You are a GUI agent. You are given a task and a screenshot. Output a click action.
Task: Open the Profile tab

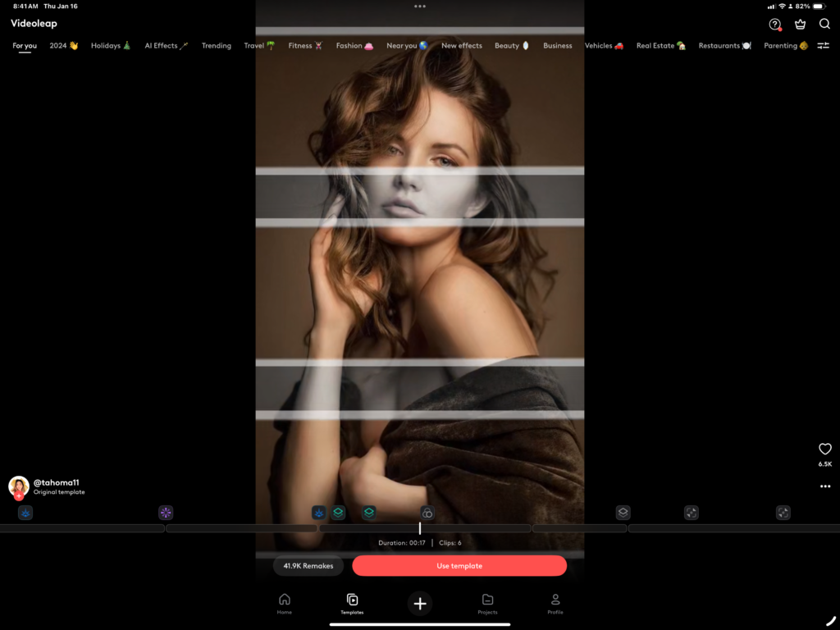555,603
